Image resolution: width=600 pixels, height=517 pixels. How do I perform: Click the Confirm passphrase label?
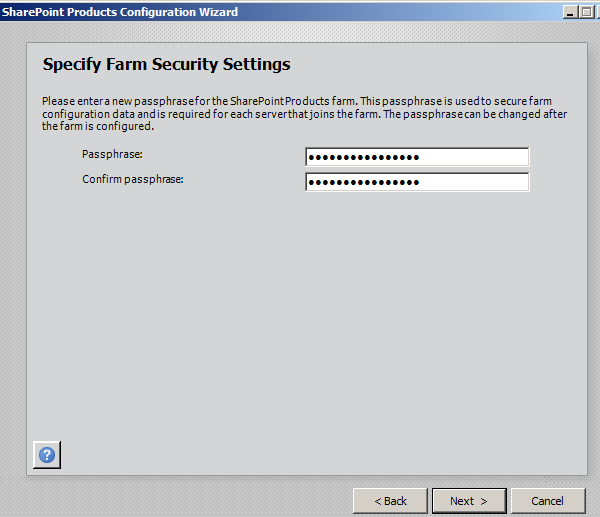click(x=132, y=179)
